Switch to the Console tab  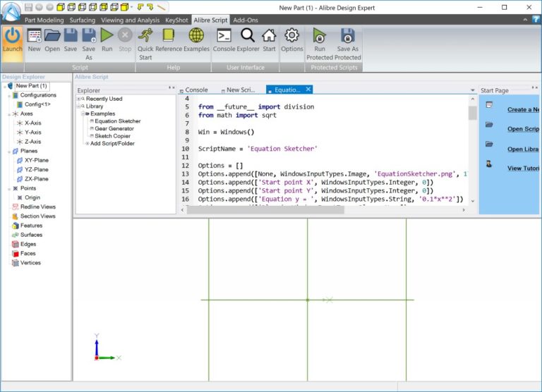point(196,90)
